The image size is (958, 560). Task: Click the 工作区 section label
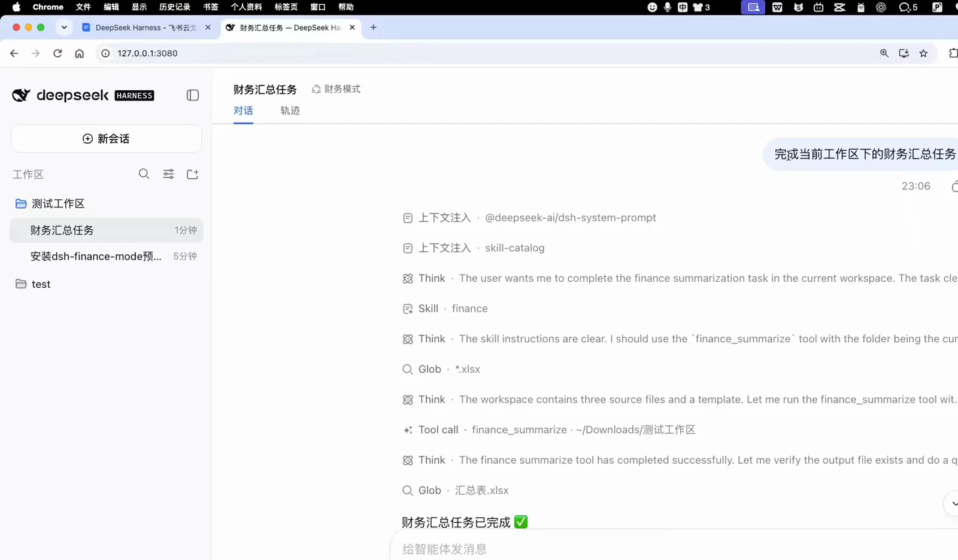tap(28, 175)
